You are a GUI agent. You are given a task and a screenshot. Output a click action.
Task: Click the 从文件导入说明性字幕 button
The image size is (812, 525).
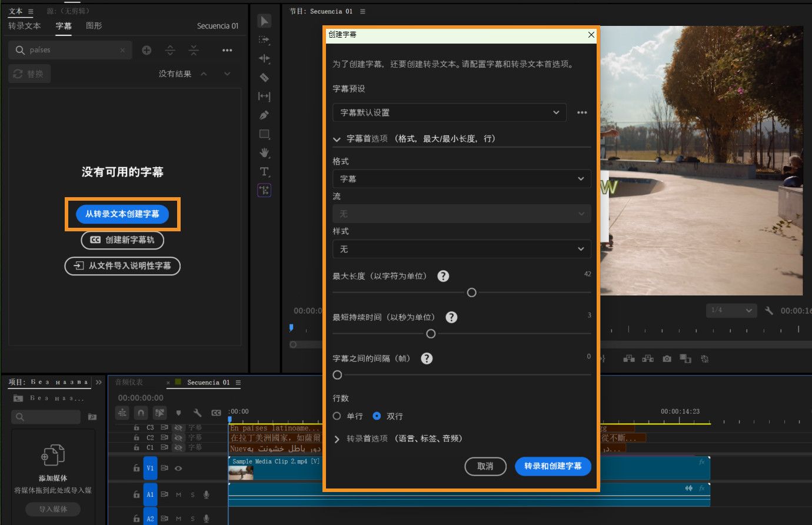122,266
